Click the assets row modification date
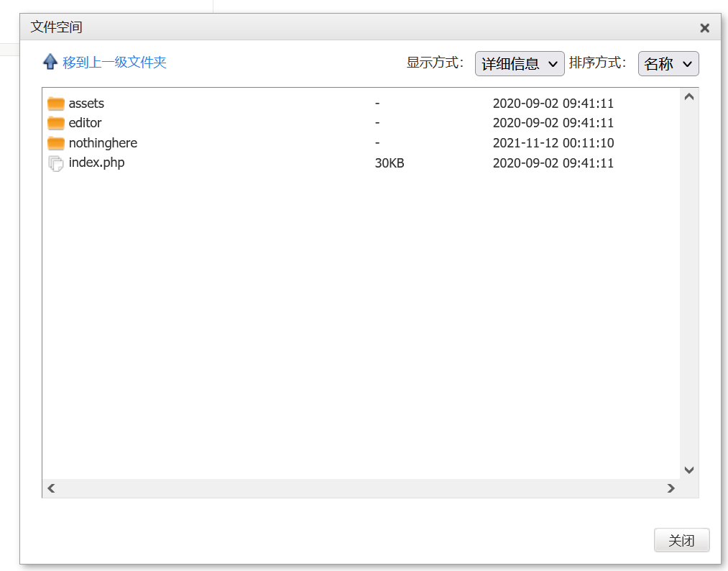728x571 pixels. 553,103
